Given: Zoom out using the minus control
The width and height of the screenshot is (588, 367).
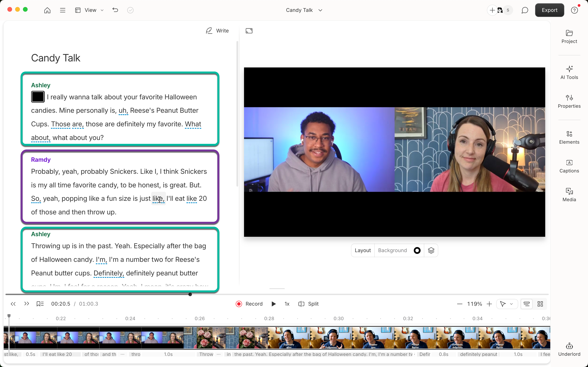Looking at the screenshot, I should coord(460,304).
